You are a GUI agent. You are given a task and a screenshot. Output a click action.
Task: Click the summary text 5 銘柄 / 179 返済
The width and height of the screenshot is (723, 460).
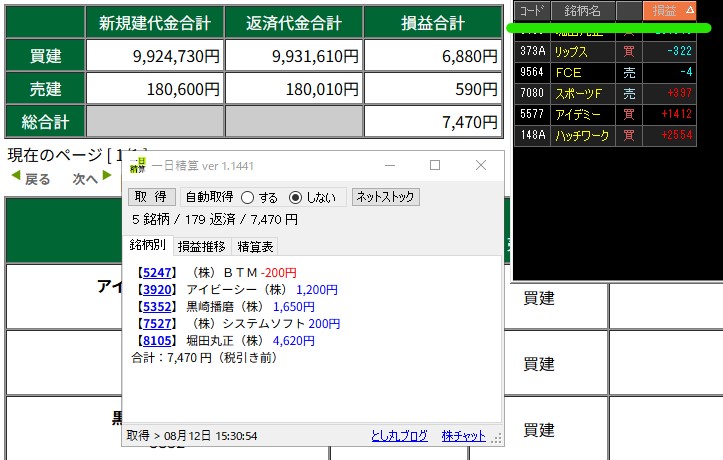(184, 219)
